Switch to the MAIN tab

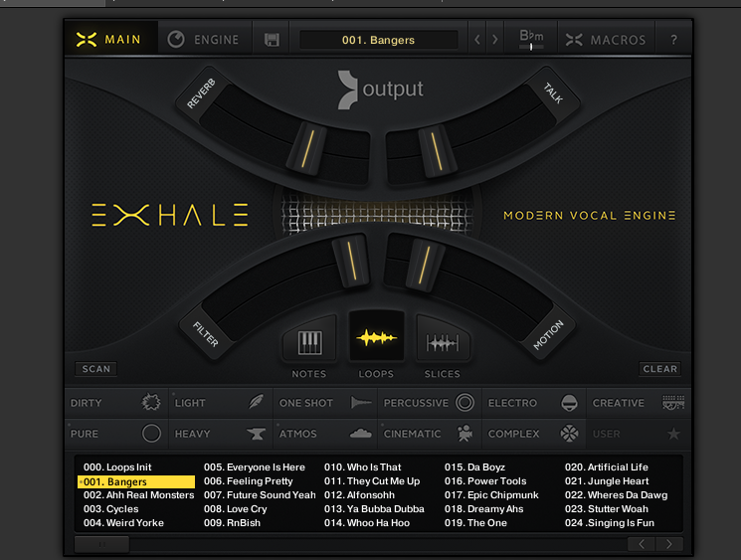[109, 39]
